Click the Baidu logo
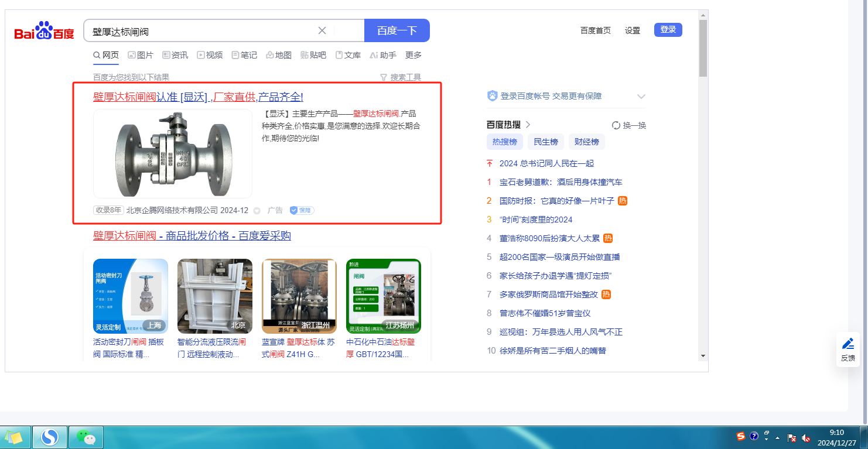This screenshot has height=449, width=868. point(45,31)
